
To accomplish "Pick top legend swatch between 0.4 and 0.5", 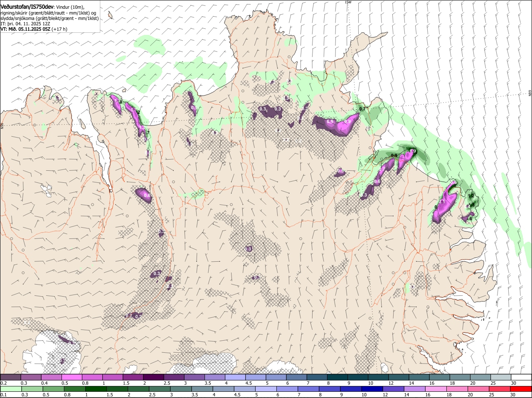I will click(x=51, y=377).
